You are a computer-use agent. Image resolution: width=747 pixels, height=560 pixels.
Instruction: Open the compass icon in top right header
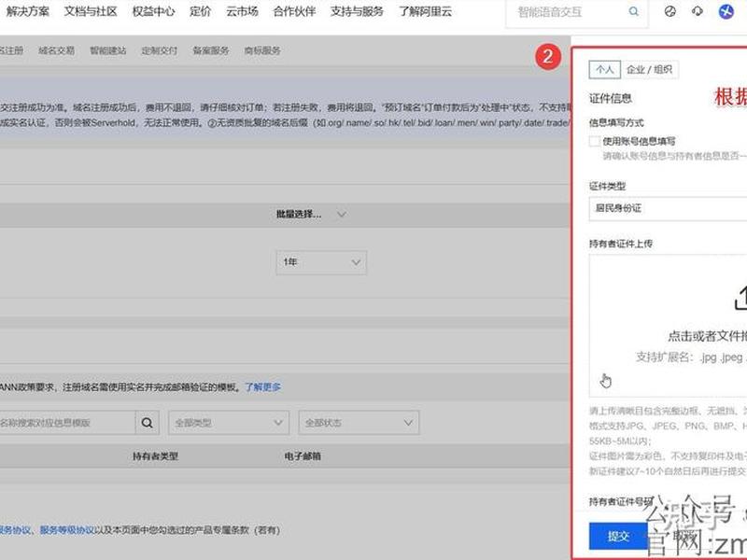point(669,11)
